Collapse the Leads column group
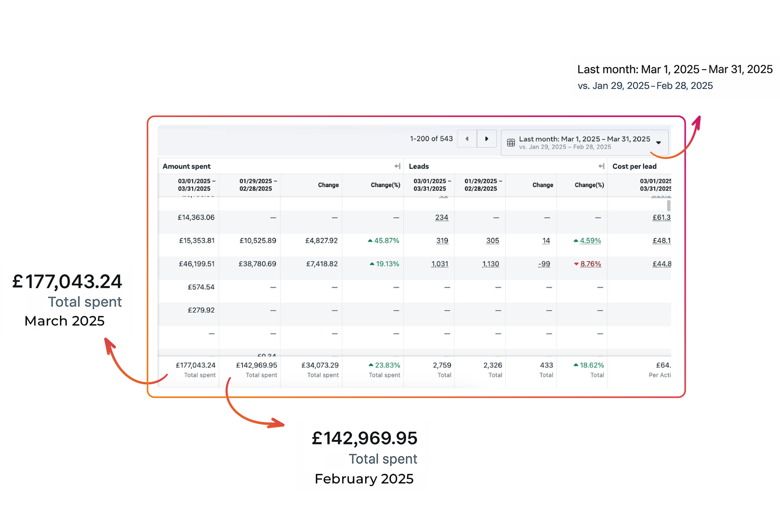Screen dimensions: 780x532 601,166
